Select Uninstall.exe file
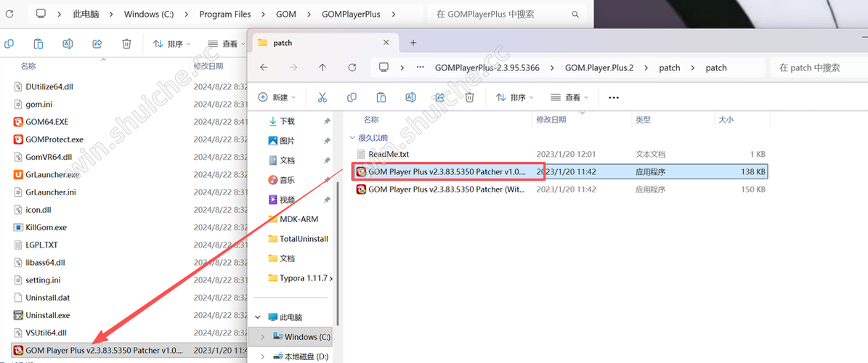 (41, 315)
